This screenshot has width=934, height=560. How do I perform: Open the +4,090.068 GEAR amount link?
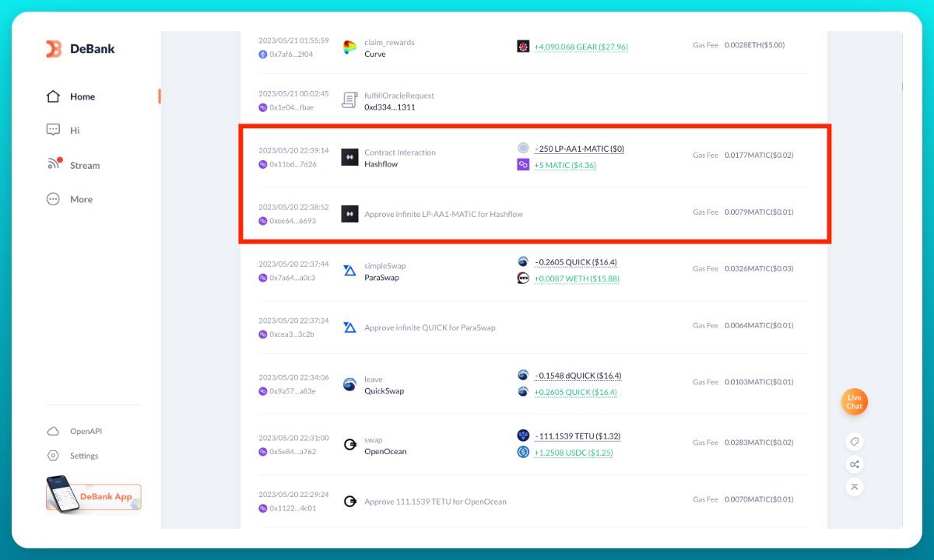point(581,47)
